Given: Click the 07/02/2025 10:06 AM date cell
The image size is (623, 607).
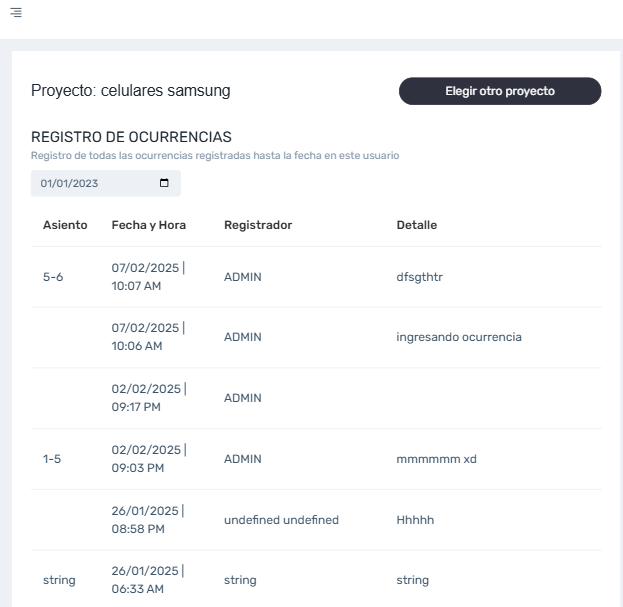Looking at the screenshot, I should [148, 337].
